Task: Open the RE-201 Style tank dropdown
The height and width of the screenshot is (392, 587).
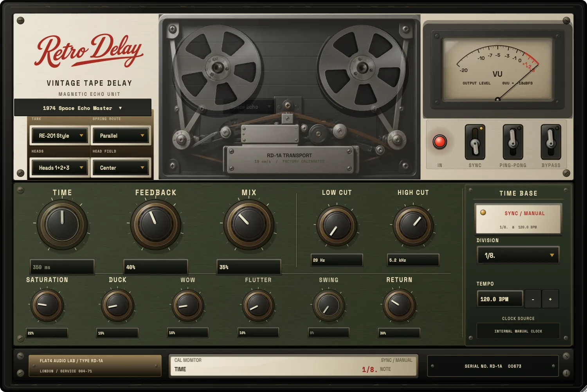Action: [60, 135]
